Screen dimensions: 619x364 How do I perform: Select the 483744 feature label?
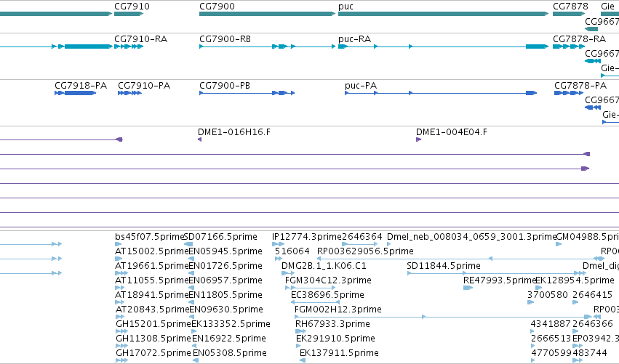[590, 353]
